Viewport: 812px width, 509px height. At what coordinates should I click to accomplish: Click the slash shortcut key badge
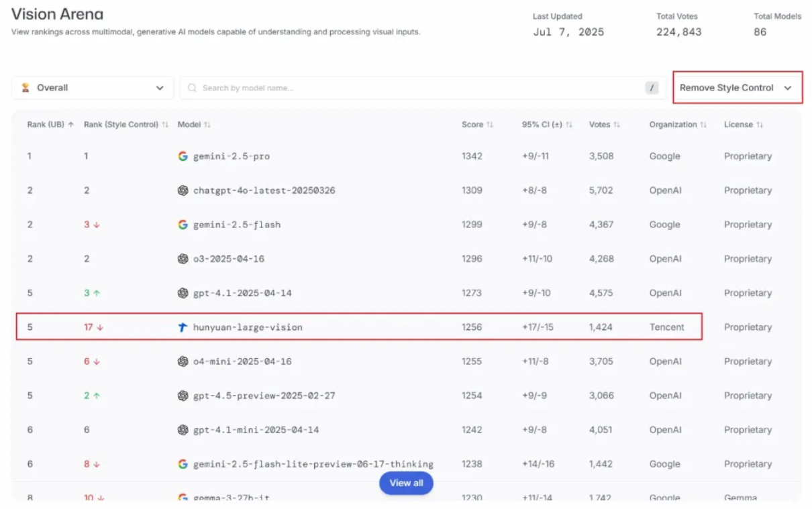[x=652, y=88]
